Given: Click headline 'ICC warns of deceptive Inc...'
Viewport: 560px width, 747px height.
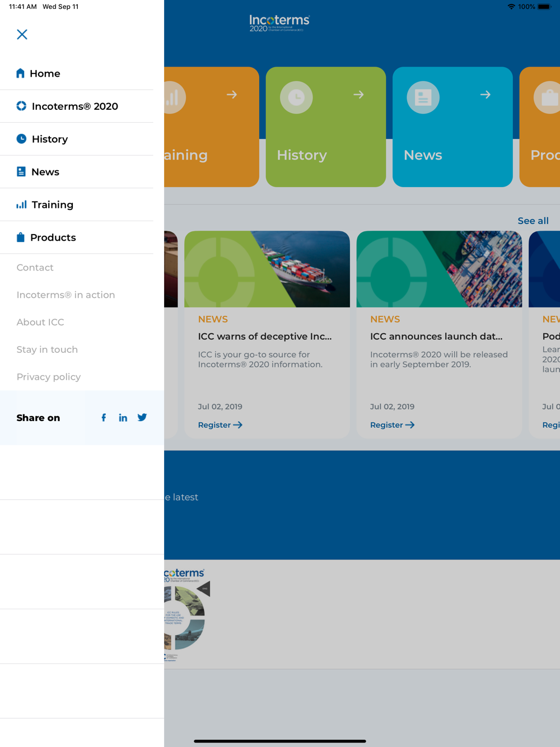Looking at the screenshot, I should pyautogui.click(x=265, y=337).
